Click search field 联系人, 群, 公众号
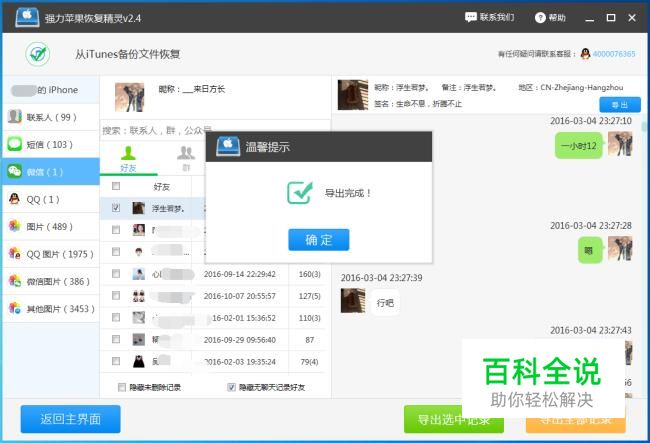650x443 pixels. [215, 131]
